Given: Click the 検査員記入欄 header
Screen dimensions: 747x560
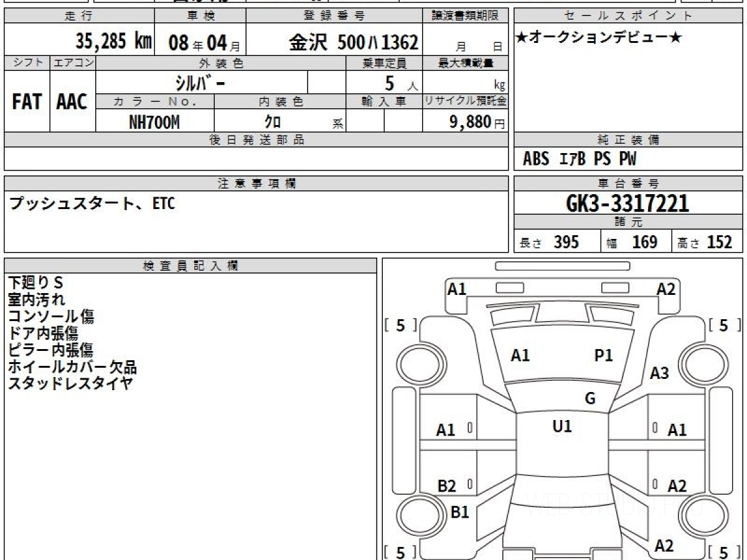Looking at the screenshot, I should coord(190,266).
